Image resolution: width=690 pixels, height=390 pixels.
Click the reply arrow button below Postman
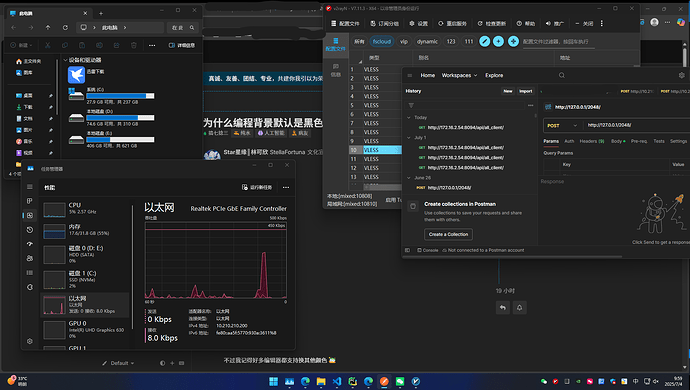tap(503, 307)
